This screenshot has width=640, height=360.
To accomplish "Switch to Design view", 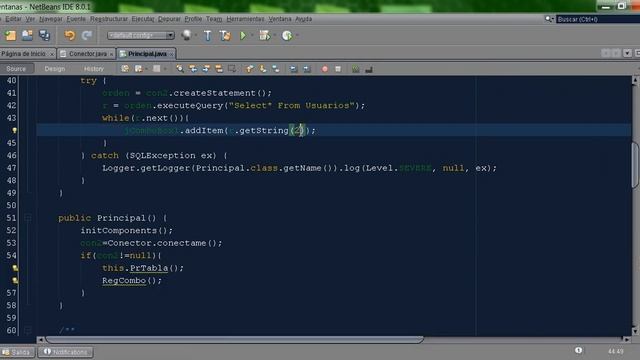I will [55, 69].
